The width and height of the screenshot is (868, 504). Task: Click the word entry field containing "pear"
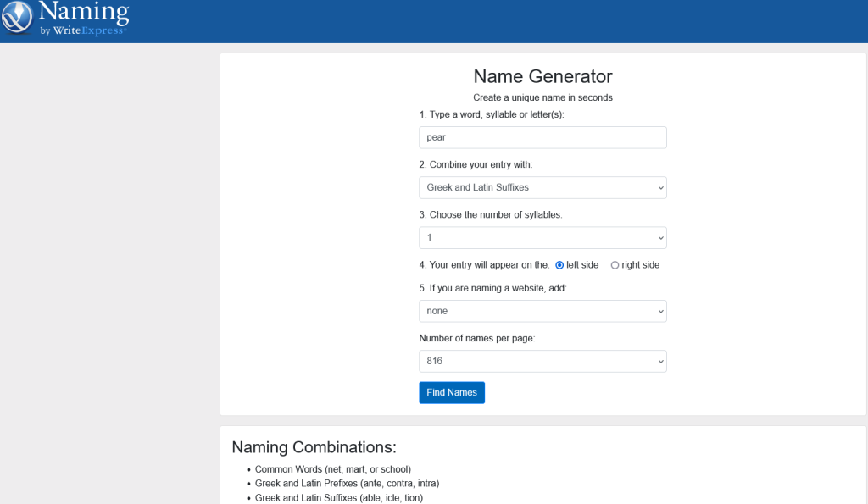tap(542, 137)
